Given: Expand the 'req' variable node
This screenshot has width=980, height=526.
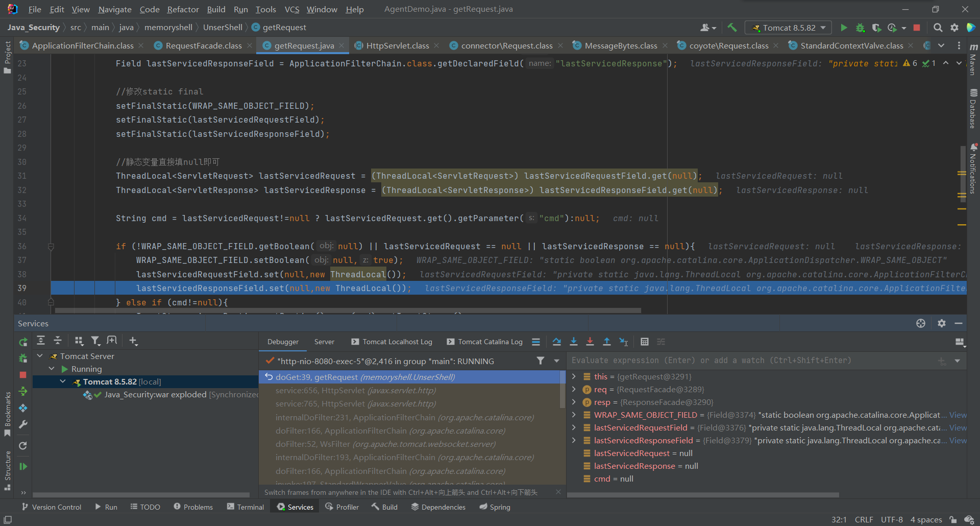Looking at the screenshot, I should pos(574,389).
